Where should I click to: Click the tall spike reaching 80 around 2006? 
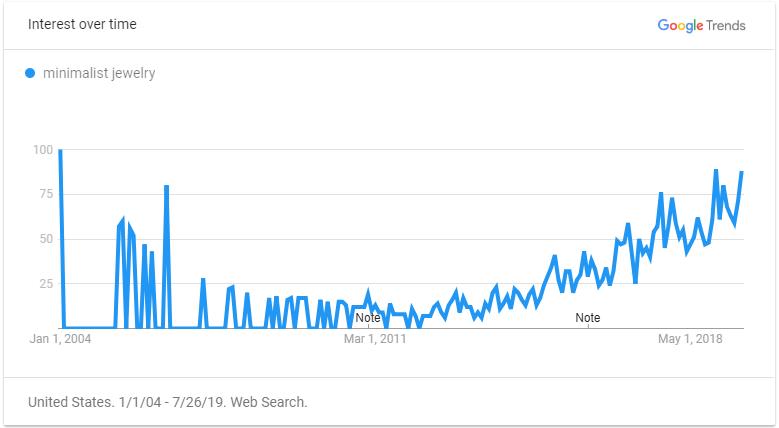166,186
